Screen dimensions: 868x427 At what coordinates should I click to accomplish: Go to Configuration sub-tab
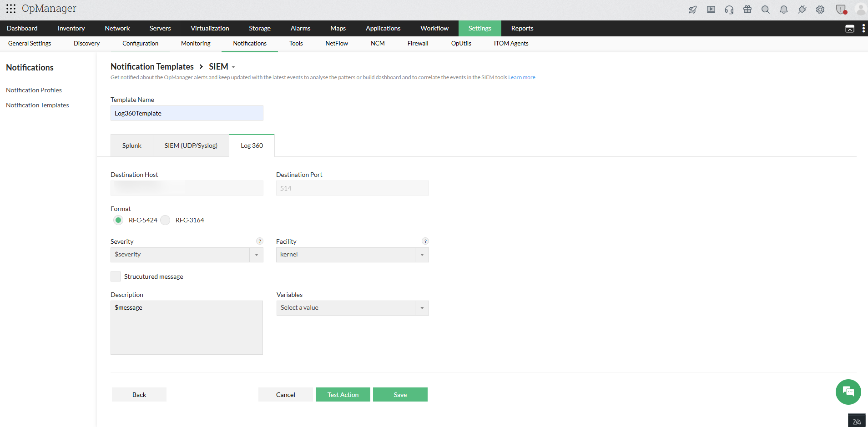tap(141, 44)
